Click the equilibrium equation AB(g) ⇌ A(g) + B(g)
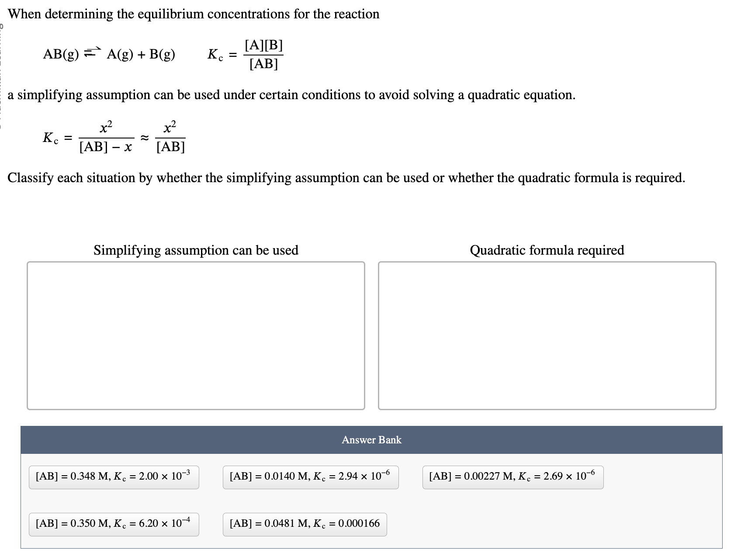 tap(109, 55)
